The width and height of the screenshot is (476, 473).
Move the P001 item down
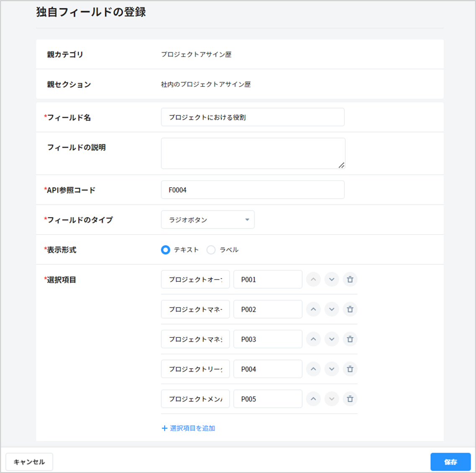[x=331, y=279]
